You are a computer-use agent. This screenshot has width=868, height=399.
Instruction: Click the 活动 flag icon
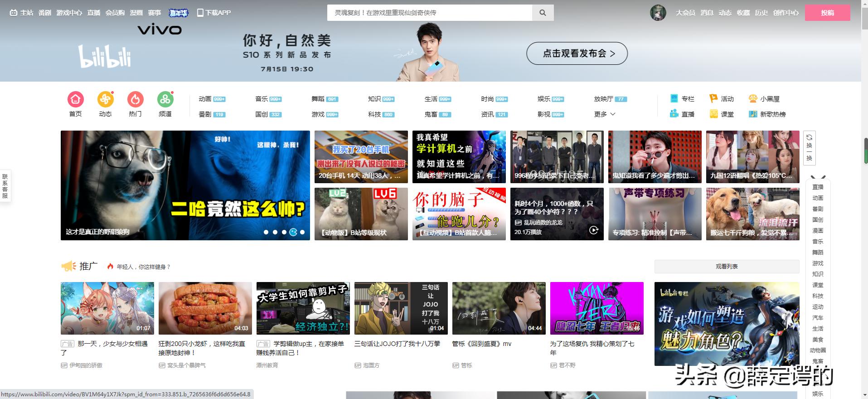coord(713,98)
